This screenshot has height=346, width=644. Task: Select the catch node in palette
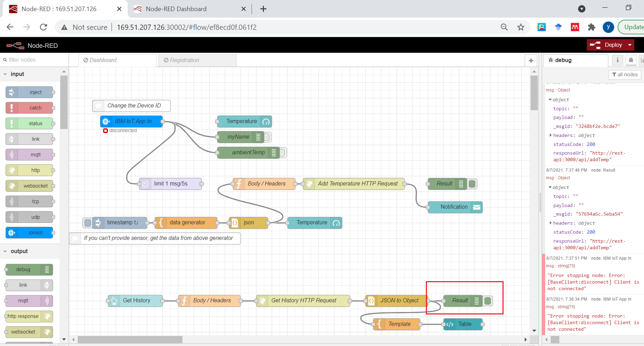pyautogui.click(x=29, y=108)
